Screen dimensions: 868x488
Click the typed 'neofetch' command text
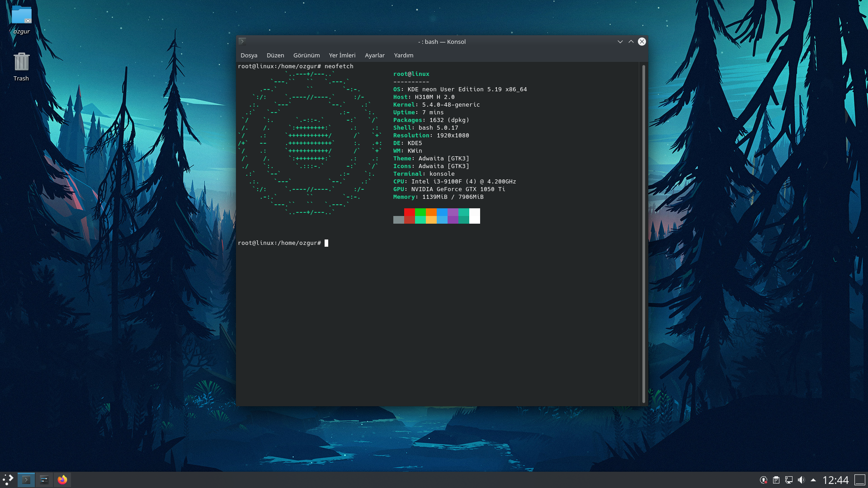point(339,66)
